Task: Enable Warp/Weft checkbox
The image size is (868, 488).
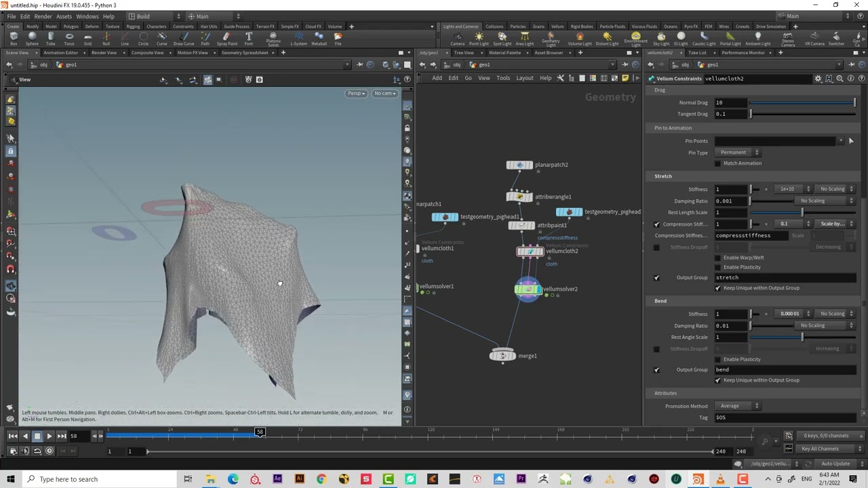Action: (x=718, y=258)
